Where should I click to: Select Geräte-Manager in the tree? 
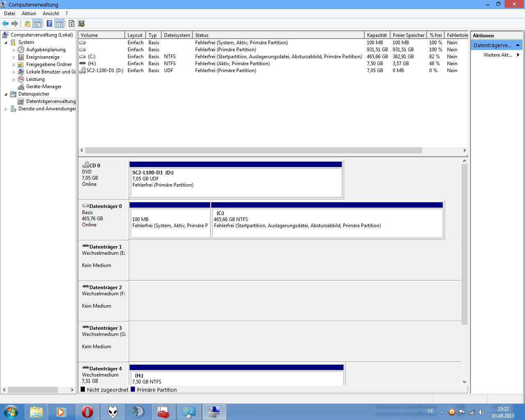[x=44, y=87]
